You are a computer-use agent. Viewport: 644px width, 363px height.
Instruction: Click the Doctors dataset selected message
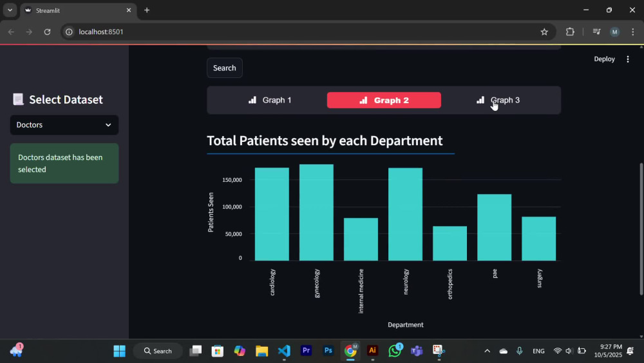(x=64, y=163)
